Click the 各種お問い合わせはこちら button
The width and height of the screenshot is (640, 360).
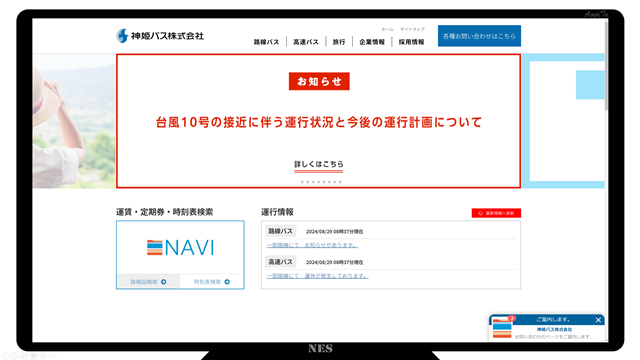pos(479,36)
